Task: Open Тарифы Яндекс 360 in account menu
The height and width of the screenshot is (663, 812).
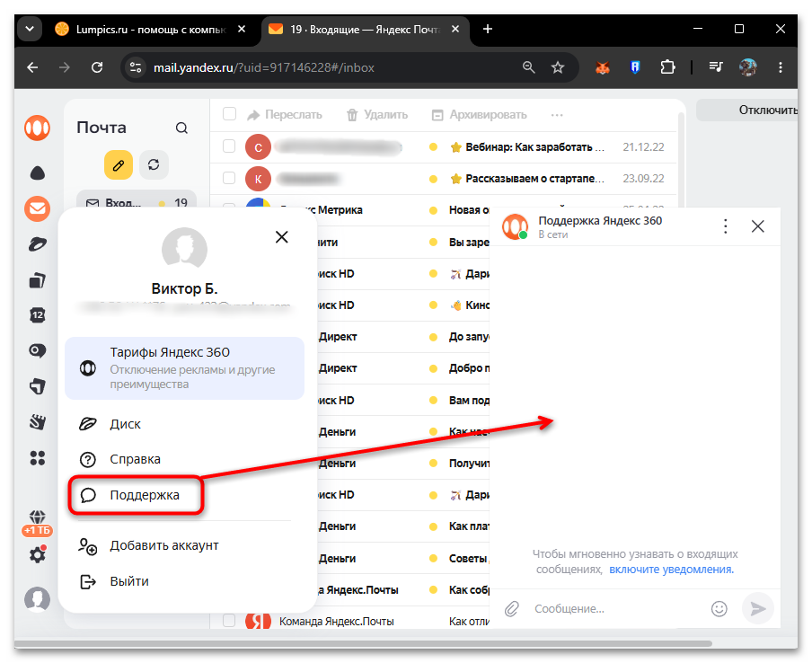Action: point(184,368)
